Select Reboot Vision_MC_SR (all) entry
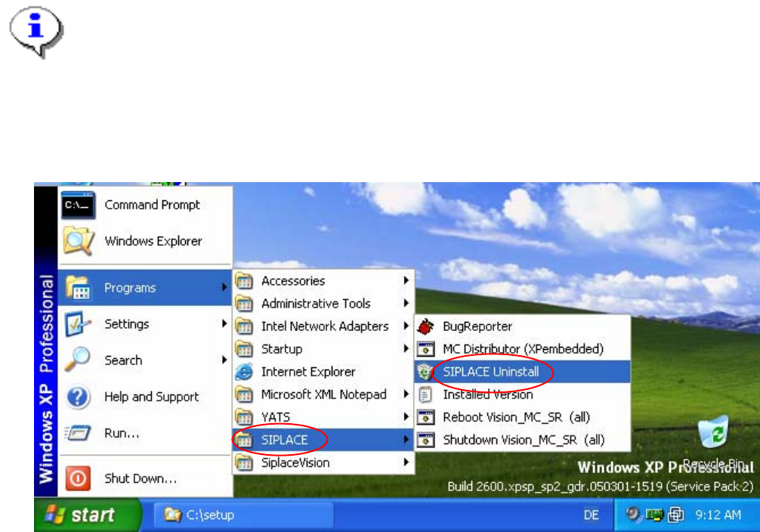 click(523, 417)
